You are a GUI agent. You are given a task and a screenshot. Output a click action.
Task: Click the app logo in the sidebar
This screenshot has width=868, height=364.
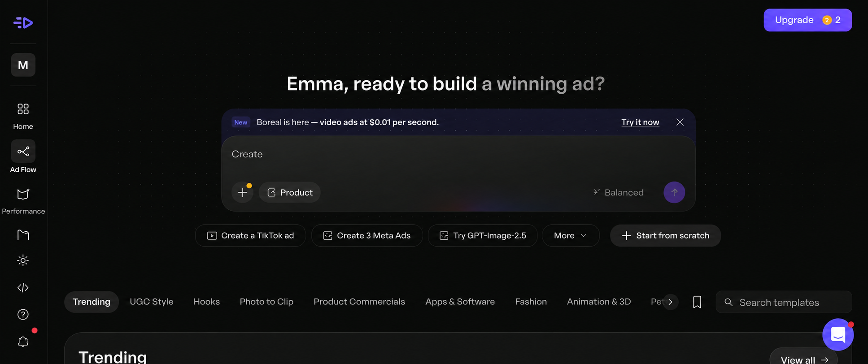[23, 22]
